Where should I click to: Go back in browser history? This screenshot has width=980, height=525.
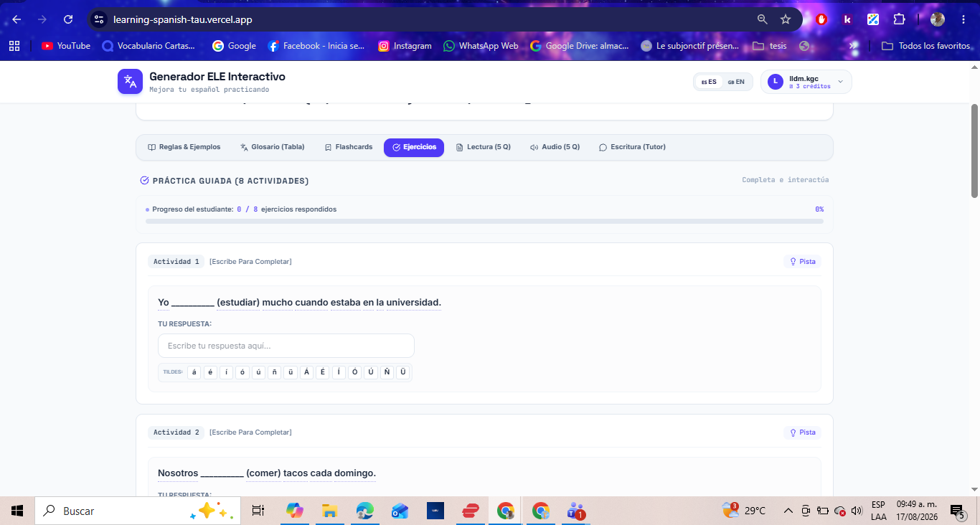click(x=17, y=19)
